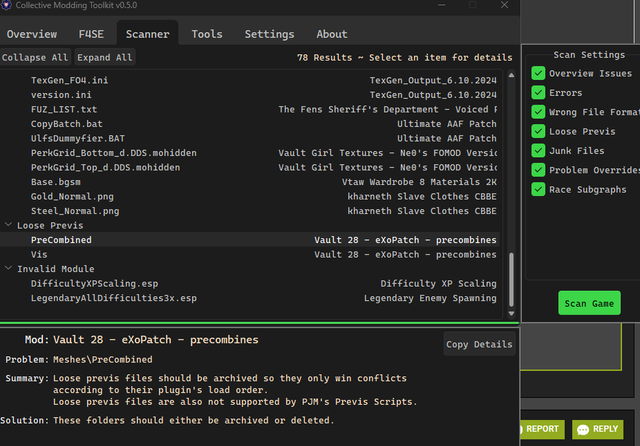Select the CopyBatch.bat entry
The height and width of the screenshot is (446, 640).
pos(249,124)
